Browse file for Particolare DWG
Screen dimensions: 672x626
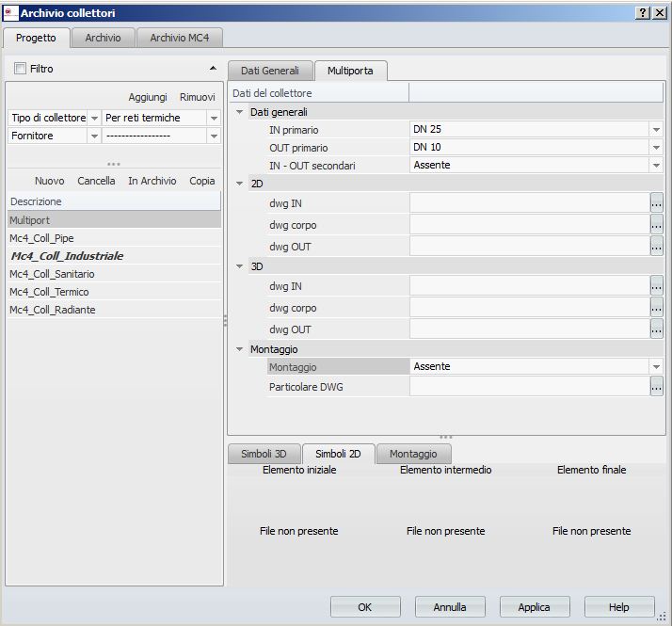coord(657,387)
